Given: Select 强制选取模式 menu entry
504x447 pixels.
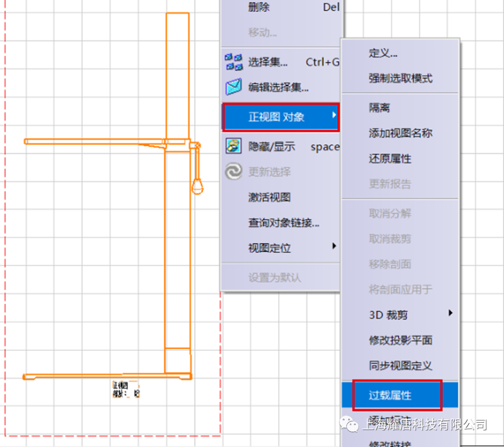Looking at the screenshot, I should pyautogui.click(x=400, y=78).
